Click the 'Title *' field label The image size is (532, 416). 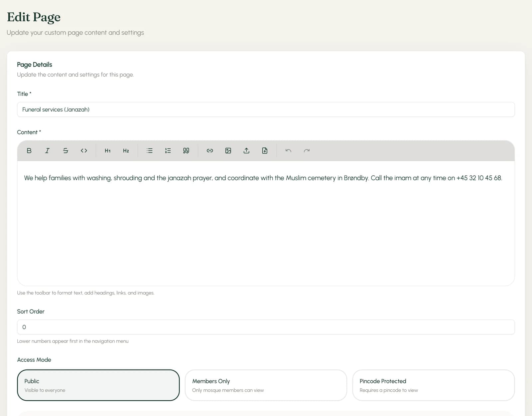(x=24, y=94)
